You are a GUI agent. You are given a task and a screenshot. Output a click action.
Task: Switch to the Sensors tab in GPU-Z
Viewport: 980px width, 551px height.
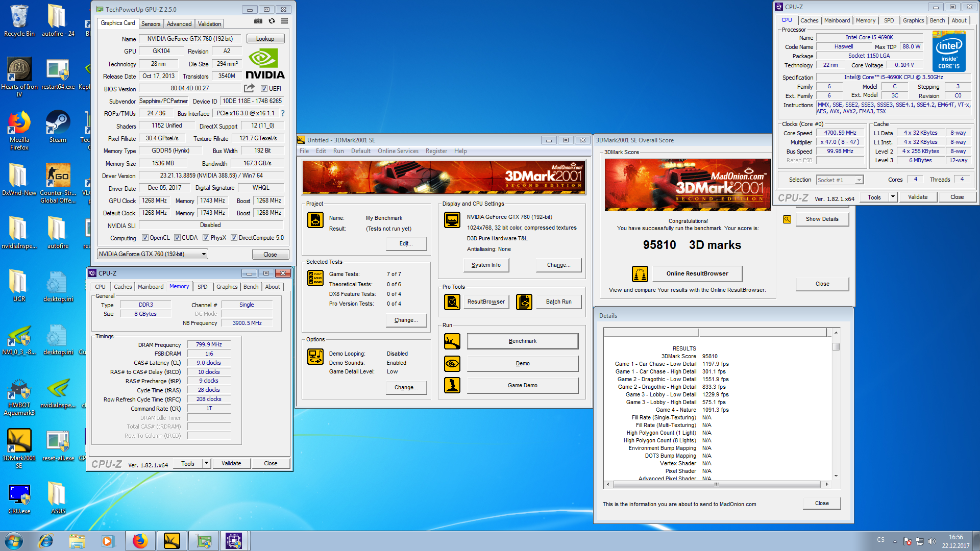pyautogui.click(x=151, y=24)
